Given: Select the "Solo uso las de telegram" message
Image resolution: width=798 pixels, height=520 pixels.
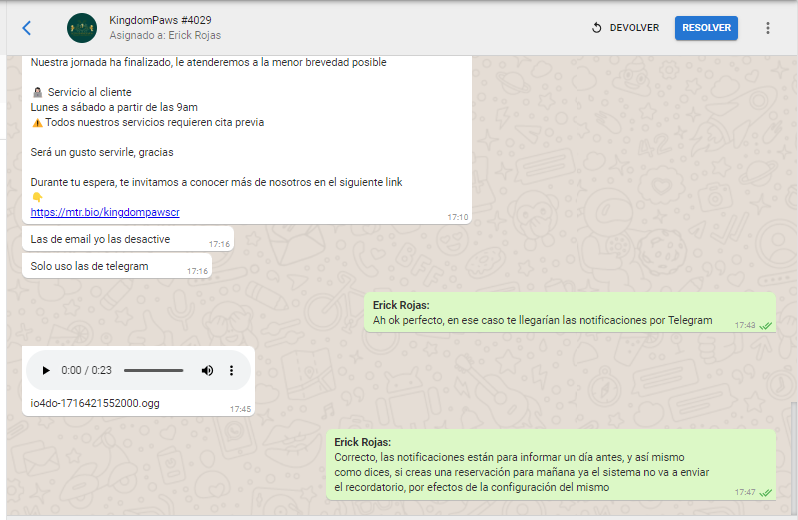Looking at the screenshot, I should [89, 266].
